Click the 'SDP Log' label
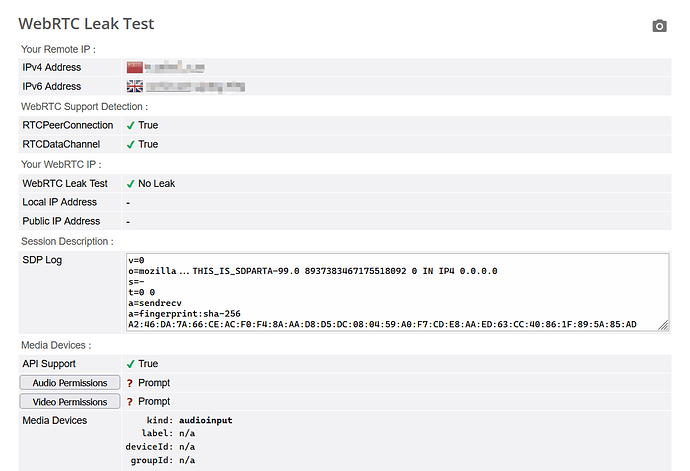Image resolution: width=690 pixels, height=471 pixels. tap(42, 260)
